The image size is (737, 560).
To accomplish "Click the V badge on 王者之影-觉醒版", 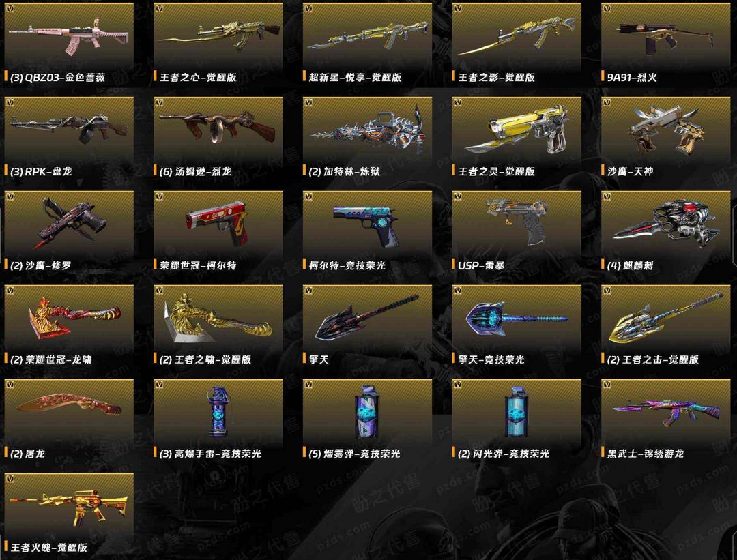I will [457, 8].
